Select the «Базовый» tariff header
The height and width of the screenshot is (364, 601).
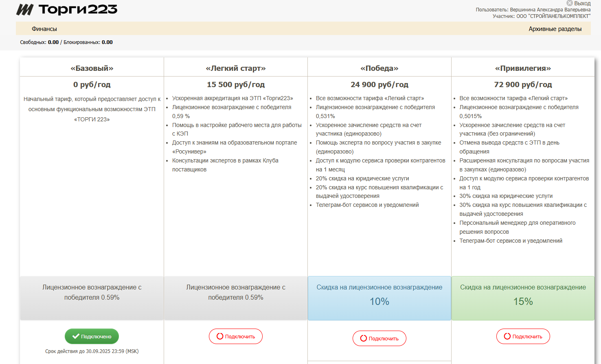click(92, 68)
